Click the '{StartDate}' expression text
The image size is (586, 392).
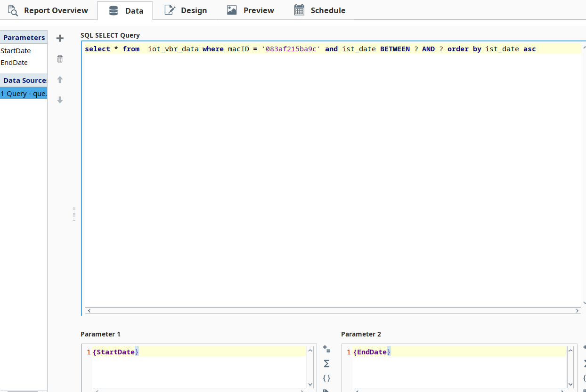click(x=115, y=352)
